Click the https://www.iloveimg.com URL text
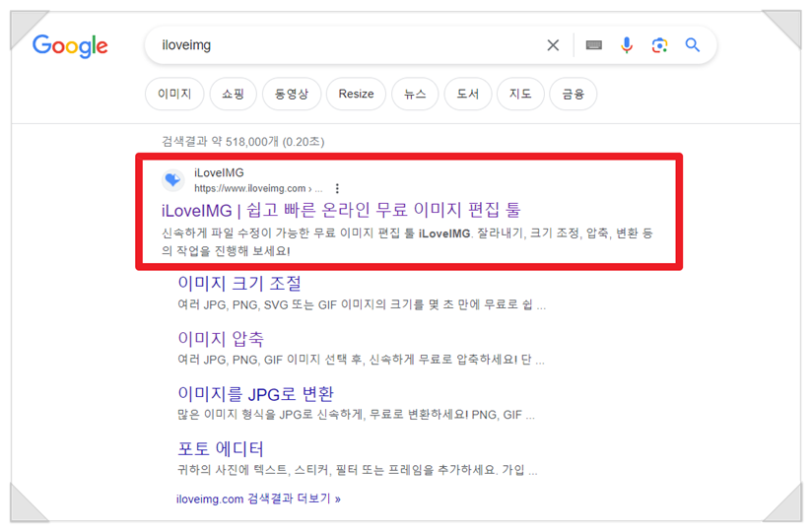812x532 pixels. point(250,188)
